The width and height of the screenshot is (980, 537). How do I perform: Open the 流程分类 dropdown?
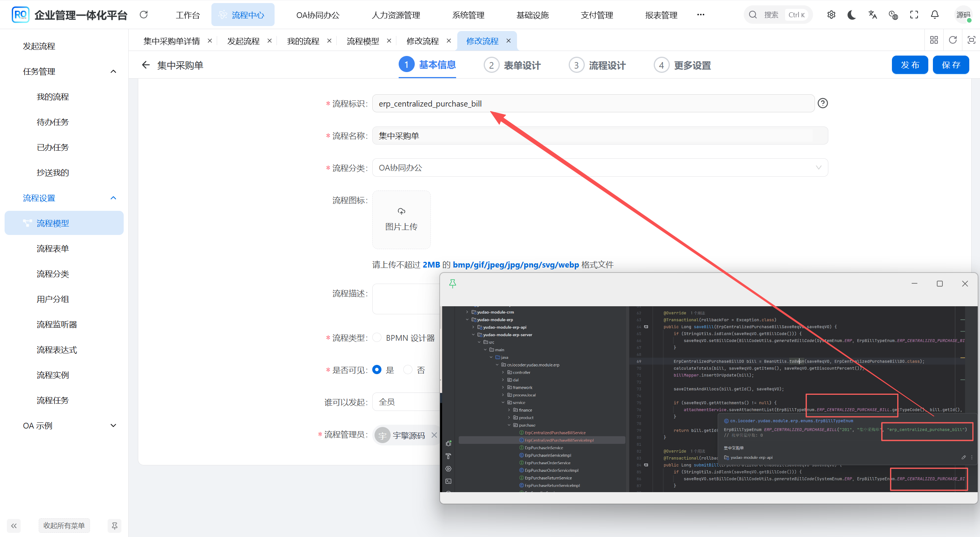coord(600,168)
